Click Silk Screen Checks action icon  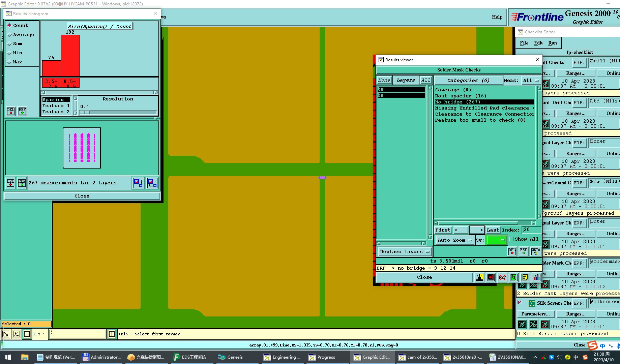point(532,303)
